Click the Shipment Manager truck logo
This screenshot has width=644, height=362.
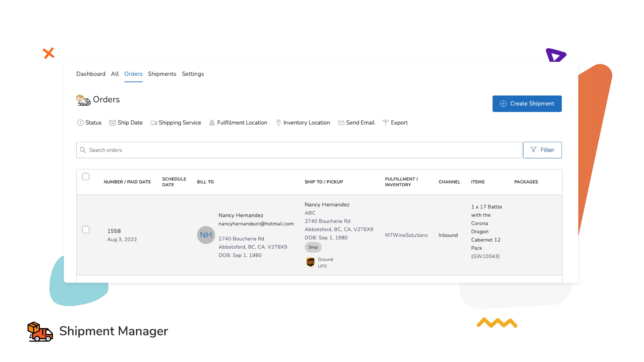[x=40, y=331]
